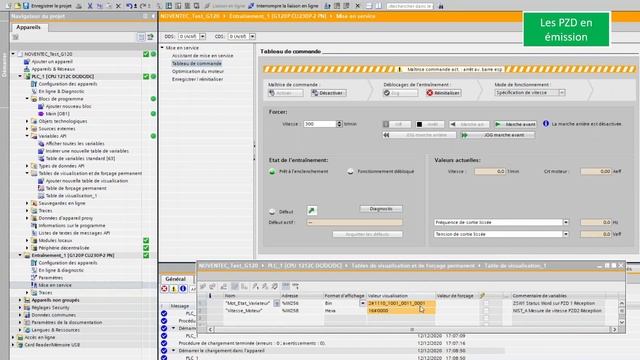Click the Marche avant button
This screenshot has height=360, width=640.
tap(516, 124)
